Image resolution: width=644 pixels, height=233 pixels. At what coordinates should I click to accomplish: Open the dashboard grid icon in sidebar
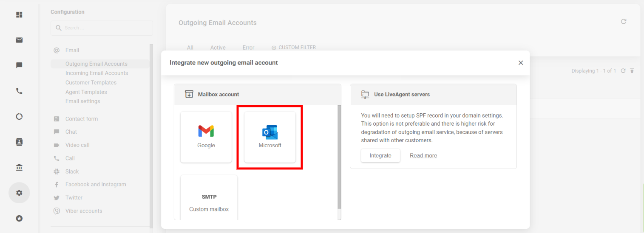coord(19,15)
